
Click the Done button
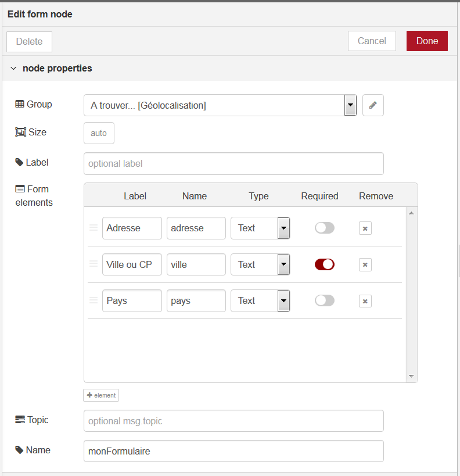[427, 41]
